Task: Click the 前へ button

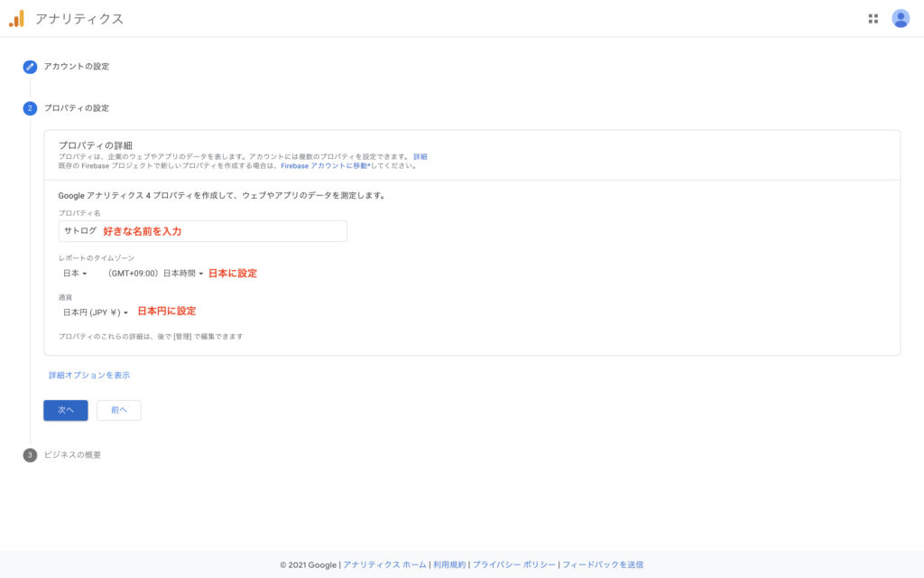Action: click(118, 410)
